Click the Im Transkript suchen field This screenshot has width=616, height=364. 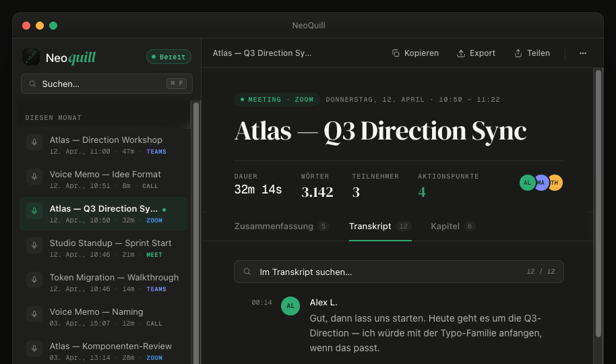pos(399,272)
